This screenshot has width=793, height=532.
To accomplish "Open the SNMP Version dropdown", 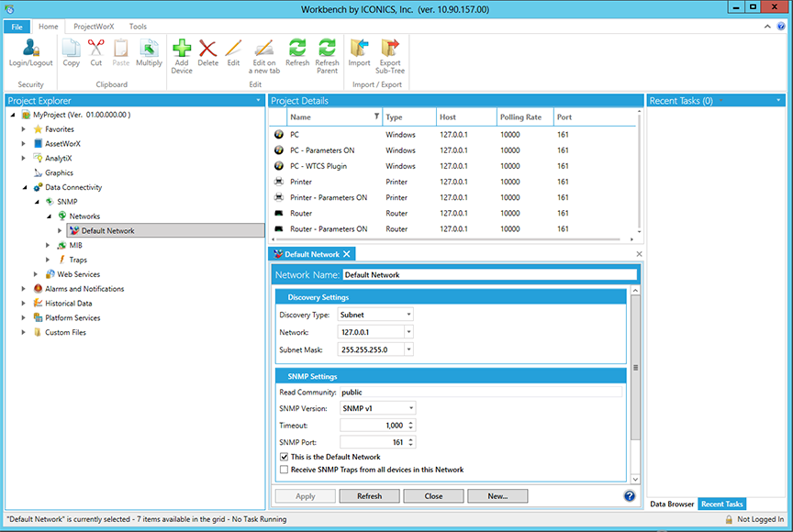I will (x=411, y=408).
